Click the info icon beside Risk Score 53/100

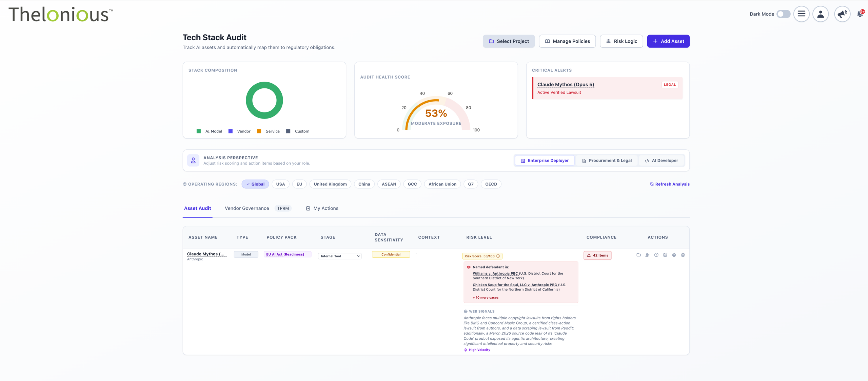[498, 256]
